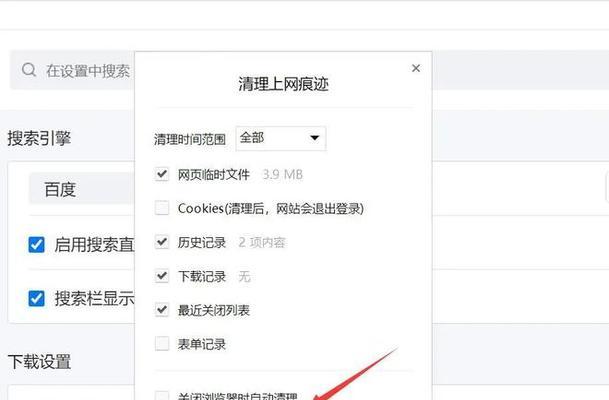
Task: Uncheck the 最近关闭列表 checkbox
Action: 162,310
